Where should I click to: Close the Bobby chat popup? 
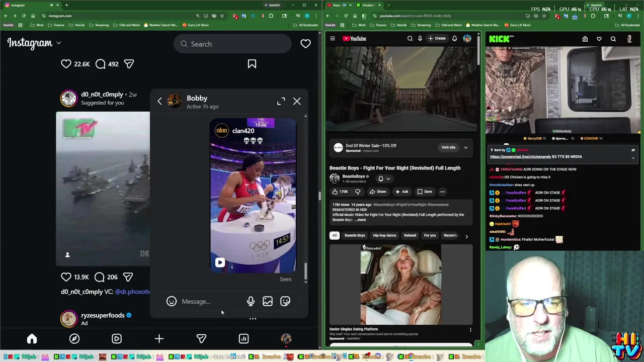tap(297, 102)
